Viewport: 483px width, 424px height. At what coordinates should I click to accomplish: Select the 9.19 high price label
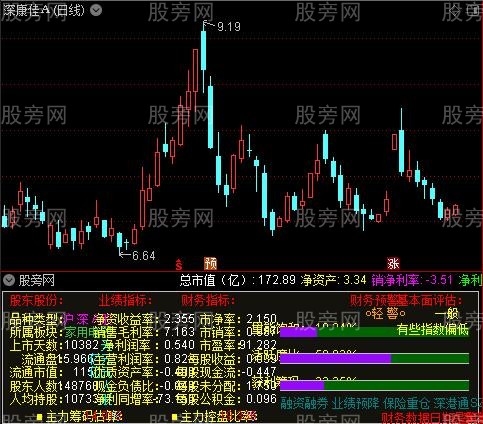point(229,27)
